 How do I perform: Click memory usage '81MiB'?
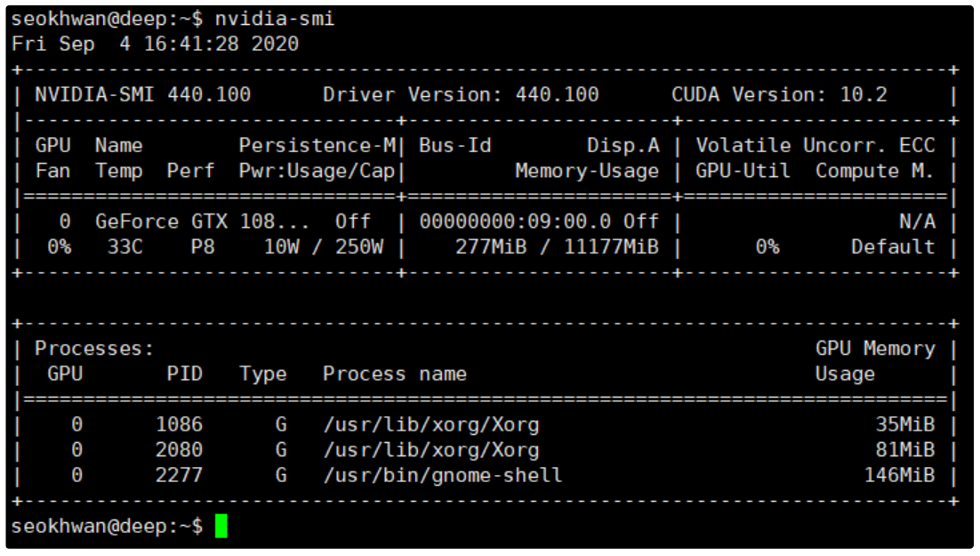coord(905,450)
